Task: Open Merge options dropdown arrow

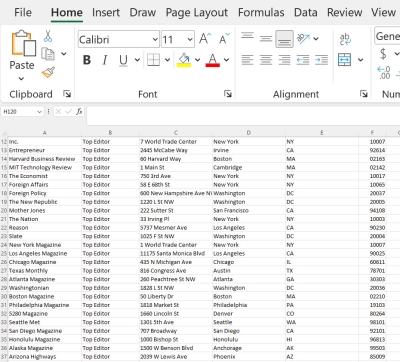Action: tap(360, 60)
